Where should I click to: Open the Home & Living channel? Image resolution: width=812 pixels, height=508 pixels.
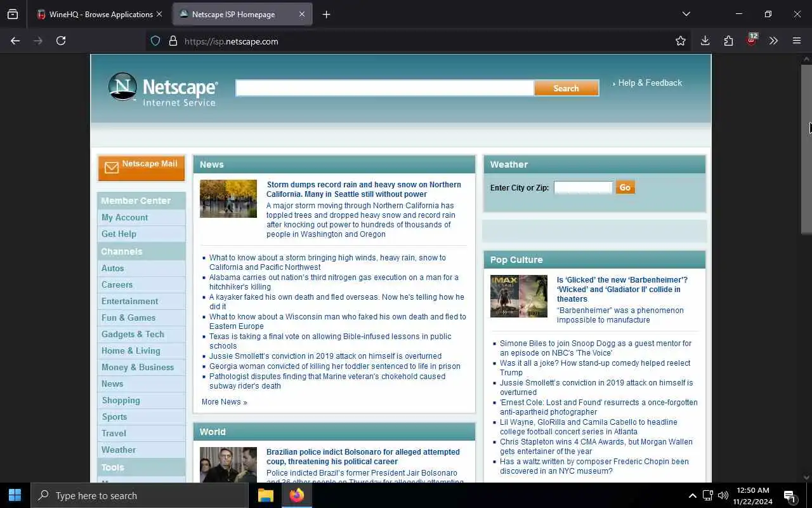click(131, 351)
